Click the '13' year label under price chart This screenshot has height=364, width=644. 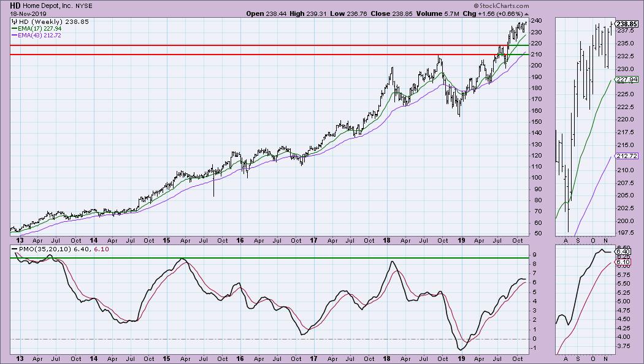point(20,240)
